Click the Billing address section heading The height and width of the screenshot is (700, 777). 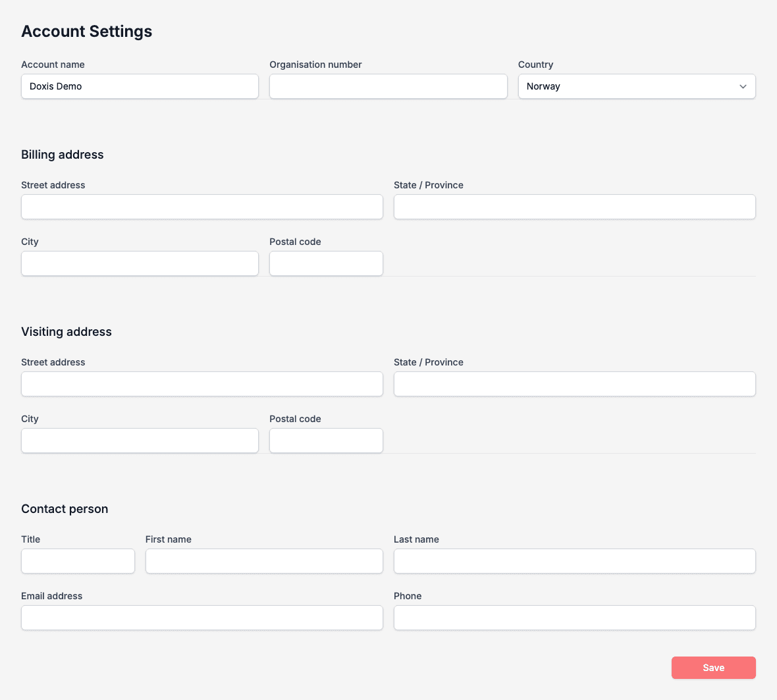click(63, 155)
